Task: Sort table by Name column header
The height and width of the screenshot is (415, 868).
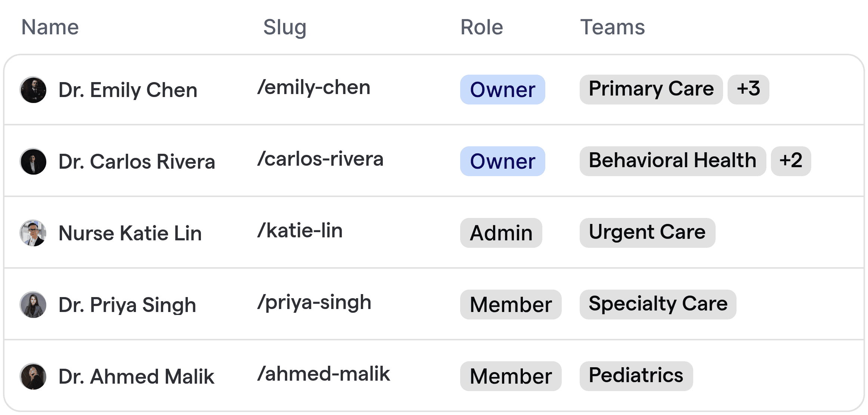Action: pyautogui.click(x=50, y=27)
